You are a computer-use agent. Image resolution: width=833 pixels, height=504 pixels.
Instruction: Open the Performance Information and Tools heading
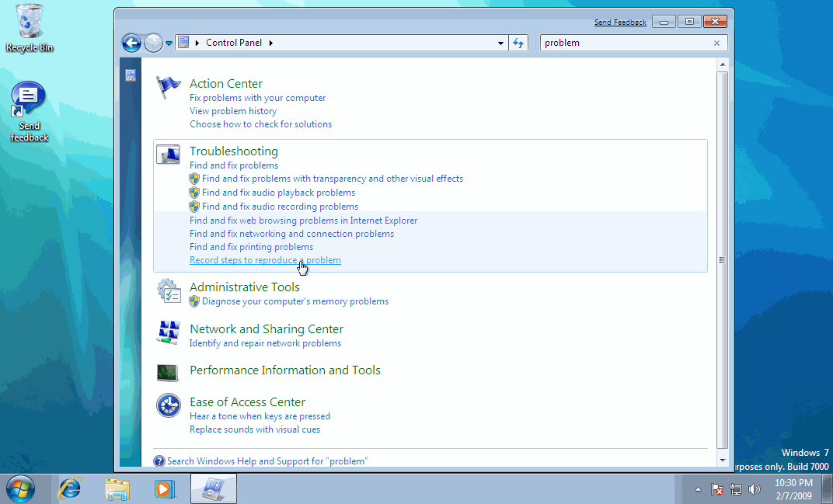pyautogui.click(x=284, y=370)
